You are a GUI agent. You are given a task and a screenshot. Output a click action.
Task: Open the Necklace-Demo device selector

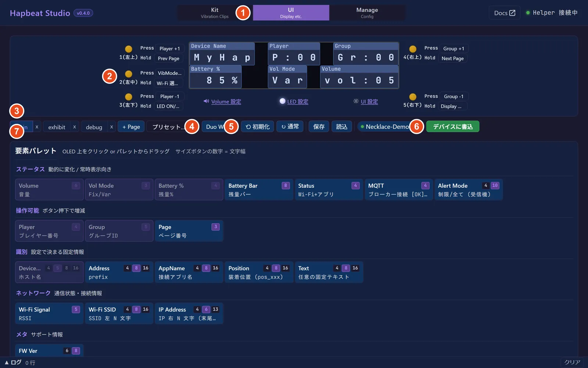[390, 127]
